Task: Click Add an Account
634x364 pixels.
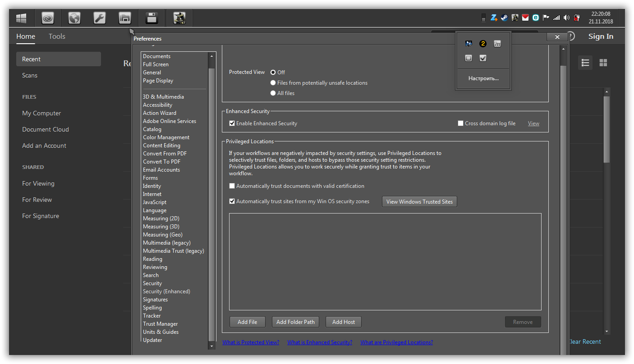Action: (x=44, y=146)
